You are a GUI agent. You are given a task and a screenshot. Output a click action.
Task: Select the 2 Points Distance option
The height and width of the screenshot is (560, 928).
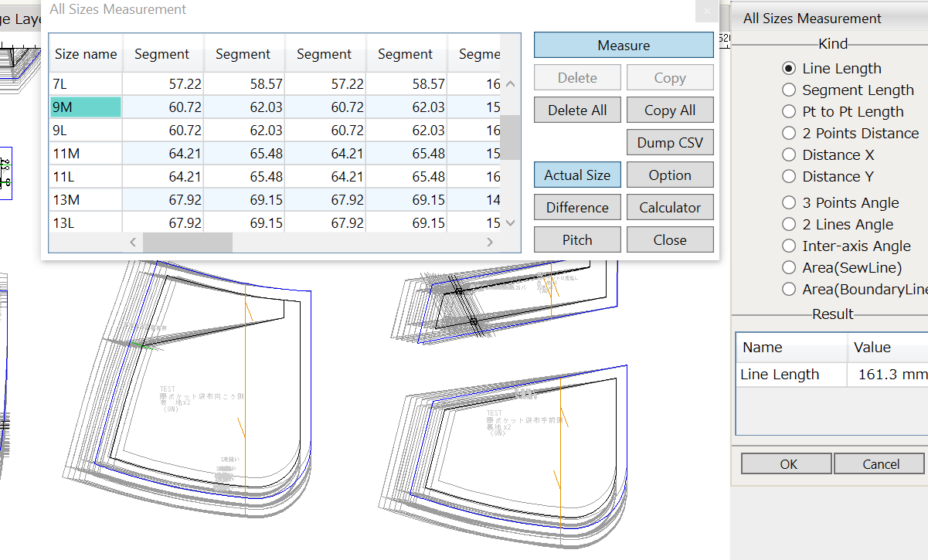tap(788, 133)
